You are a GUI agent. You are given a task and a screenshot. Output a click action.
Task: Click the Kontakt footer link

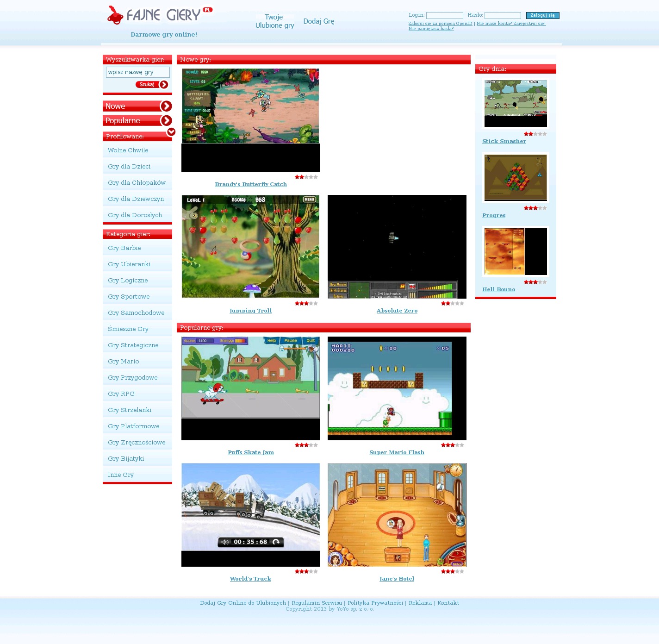point(448,603)
